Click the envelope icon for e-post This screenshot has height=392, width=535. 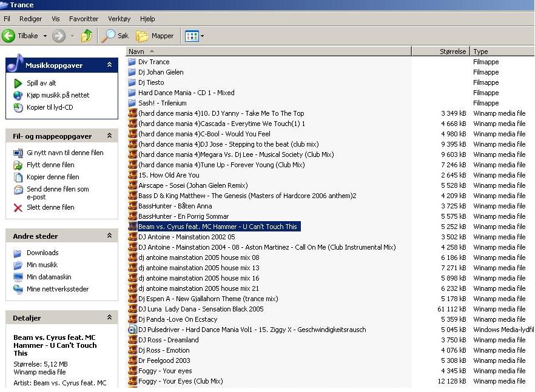(x=18, y=190)
